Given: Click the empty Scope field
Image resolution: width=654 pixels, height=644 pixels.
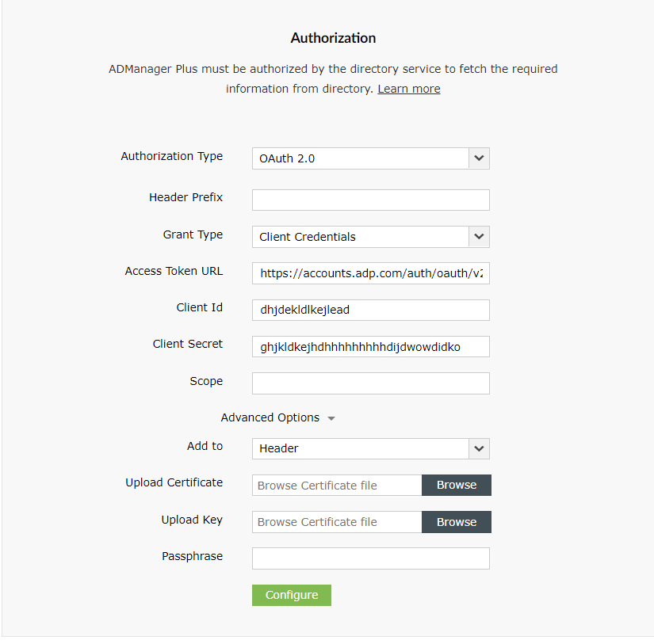Looking at the screenshot, I should coord(371,383).
